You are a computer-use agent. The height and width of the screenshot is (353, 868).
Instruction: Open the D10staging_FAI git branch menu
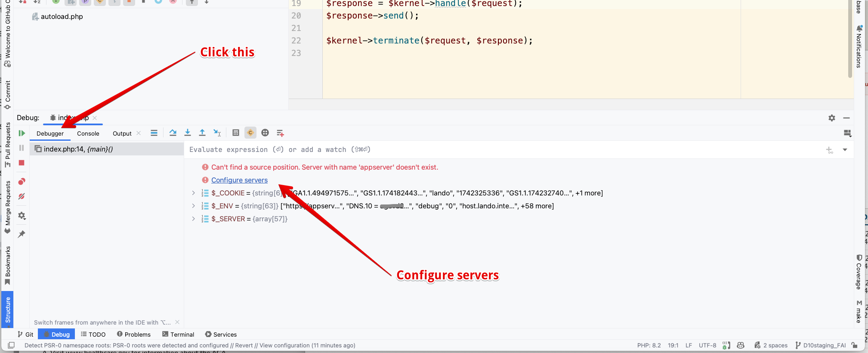[x=820, y=345]
